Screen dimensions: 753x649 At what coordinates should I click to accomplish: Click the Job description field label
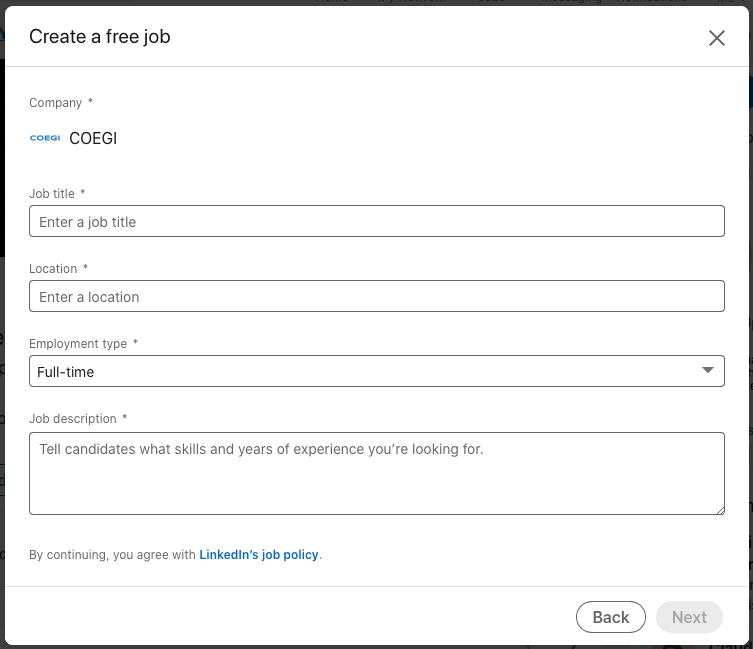pos(73,418)
